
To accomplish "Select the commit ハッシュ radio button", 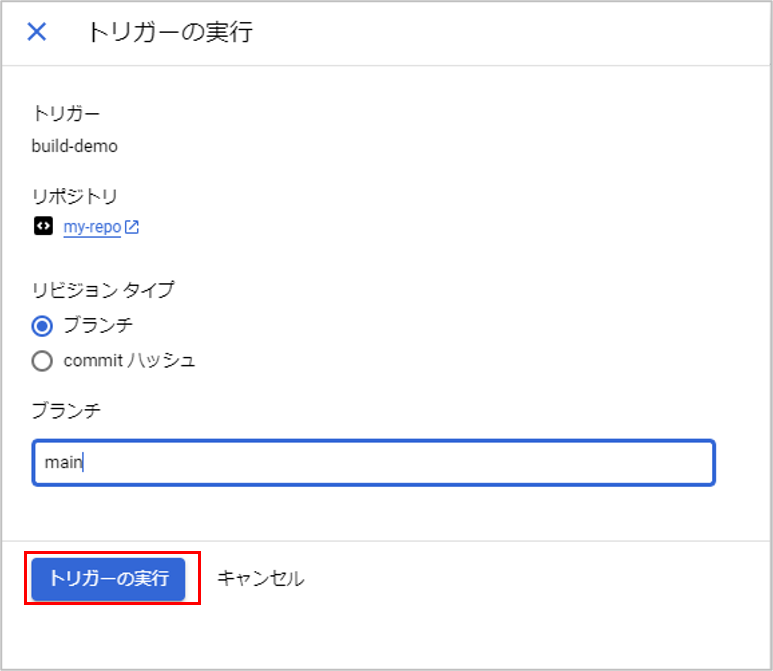I will (x=42, y=361).
